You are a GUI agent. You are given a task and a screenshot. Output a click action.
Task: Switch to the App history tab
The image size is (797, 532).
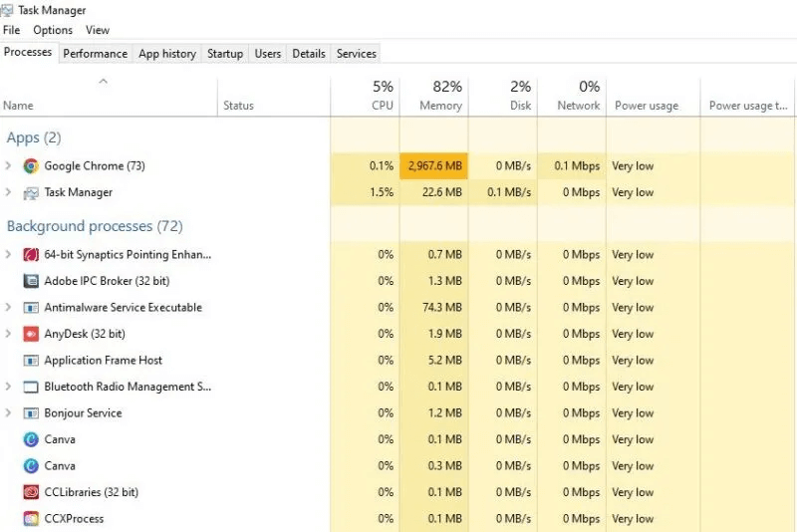167,54
